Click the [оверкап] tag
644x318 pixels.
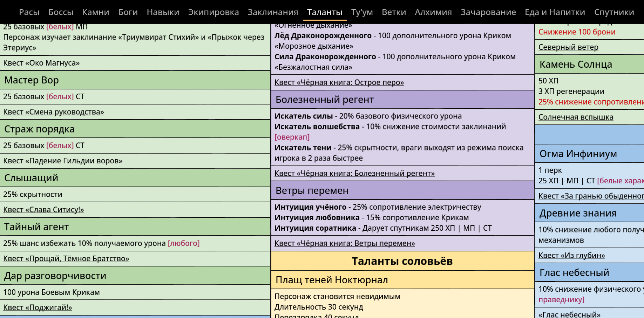pos(292,137)
